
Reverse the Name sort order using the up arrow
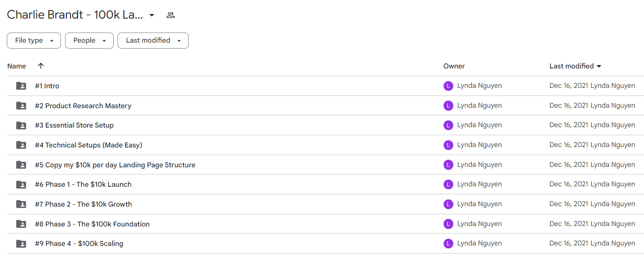(41, 66)
